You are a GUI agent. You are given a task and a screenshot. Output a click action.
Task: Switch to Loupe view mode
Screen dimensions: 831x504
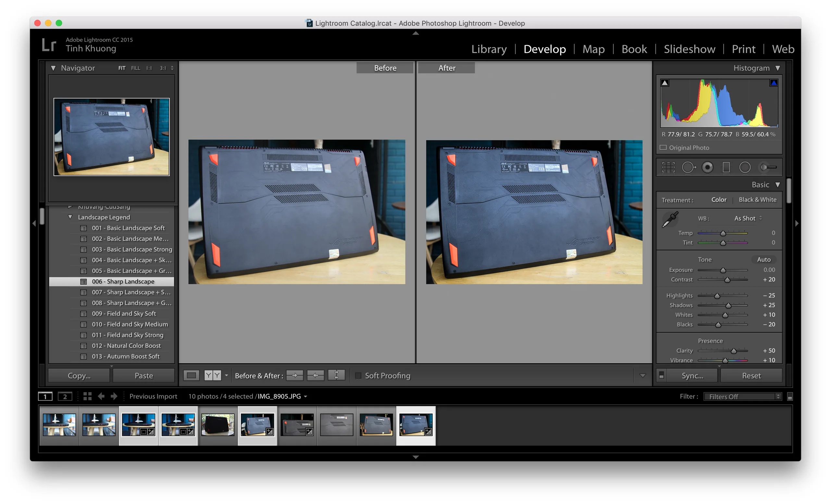191,375
